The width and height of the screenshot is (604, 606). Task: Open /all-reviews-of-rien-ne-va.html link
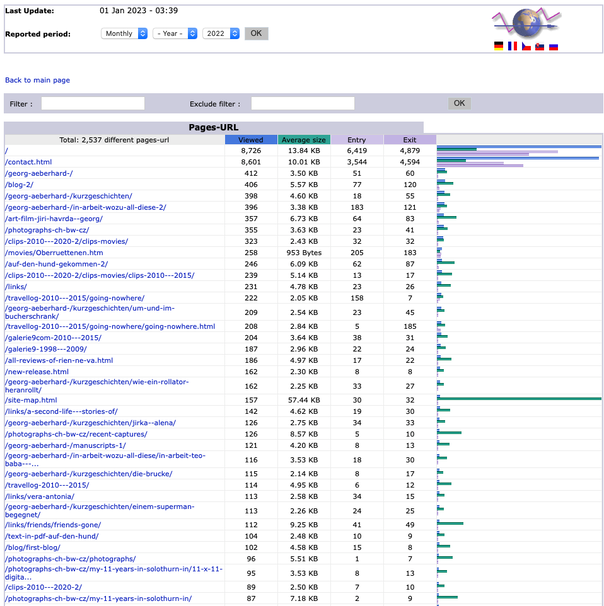[x=59, y=360]
